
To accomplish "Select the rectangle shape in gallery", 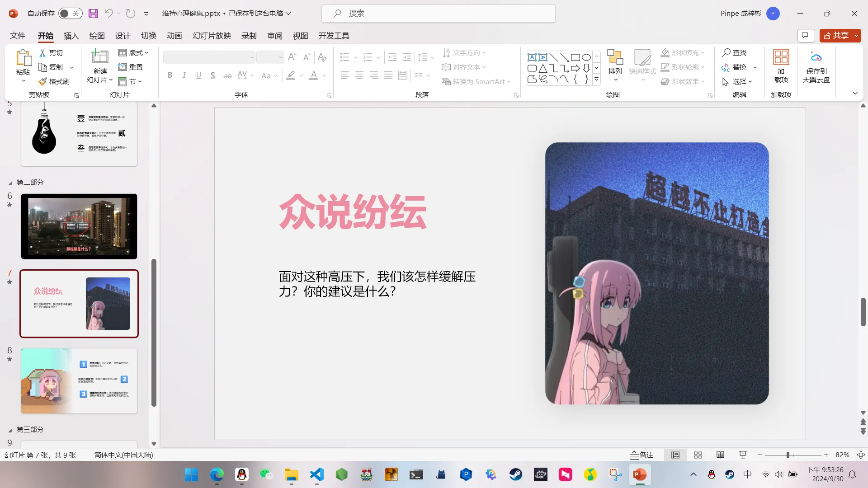I will tap(576, 57).
